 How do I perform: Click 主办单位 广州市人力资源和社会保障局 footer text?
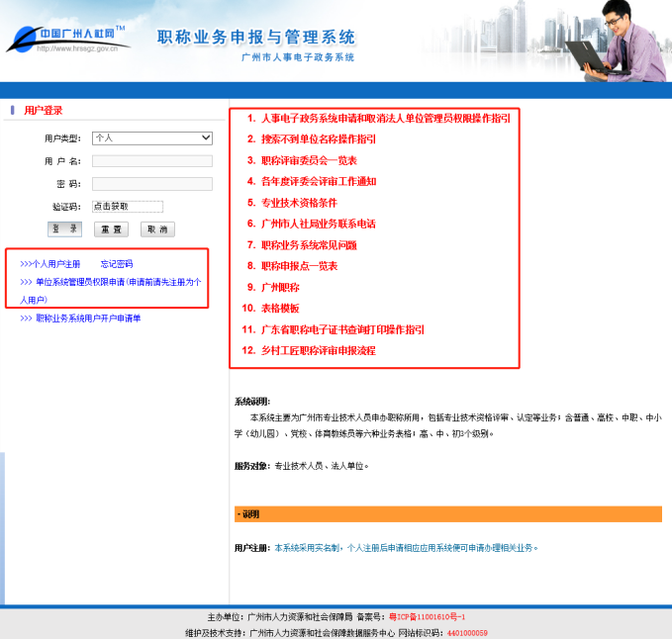tap(280, 617)
